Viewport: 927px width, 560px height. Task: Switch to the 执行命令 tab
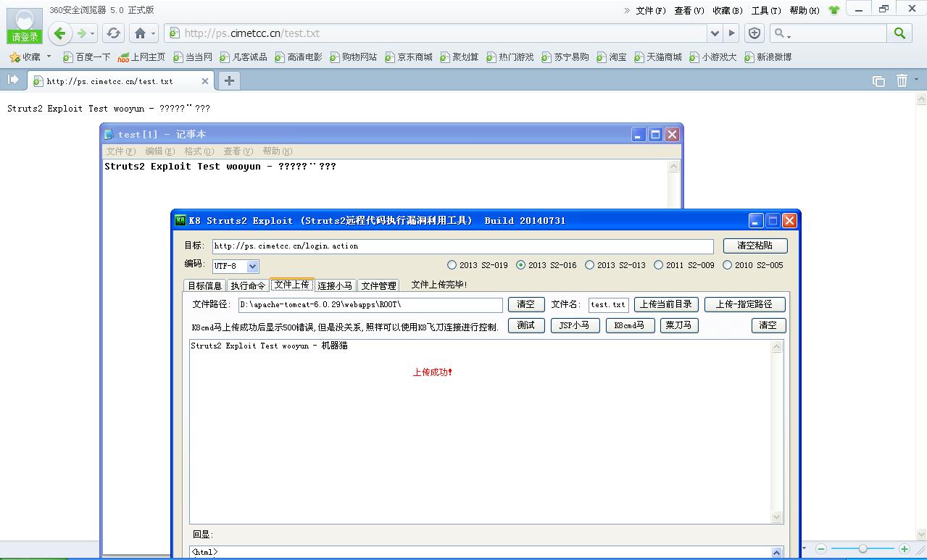tap(248, 285)
